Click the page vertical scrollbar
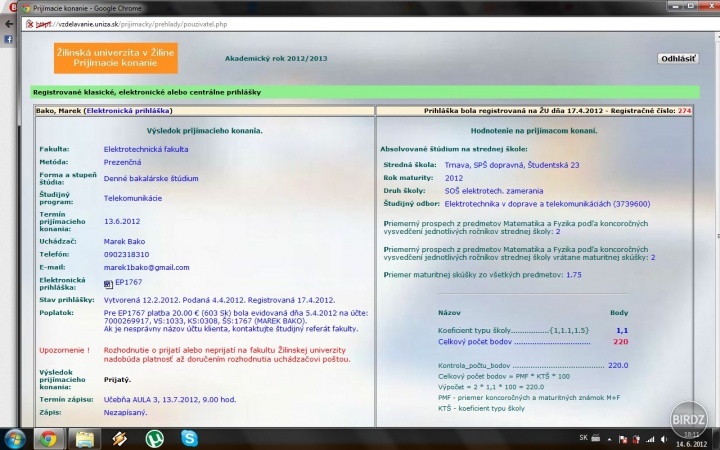720x450 pixels. tap(717, 230)
